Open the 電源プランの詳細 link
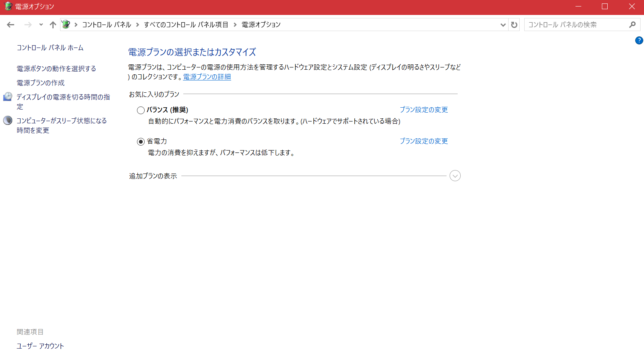The width and height of the screenshot is (644, 362). (x=207, y=77)
